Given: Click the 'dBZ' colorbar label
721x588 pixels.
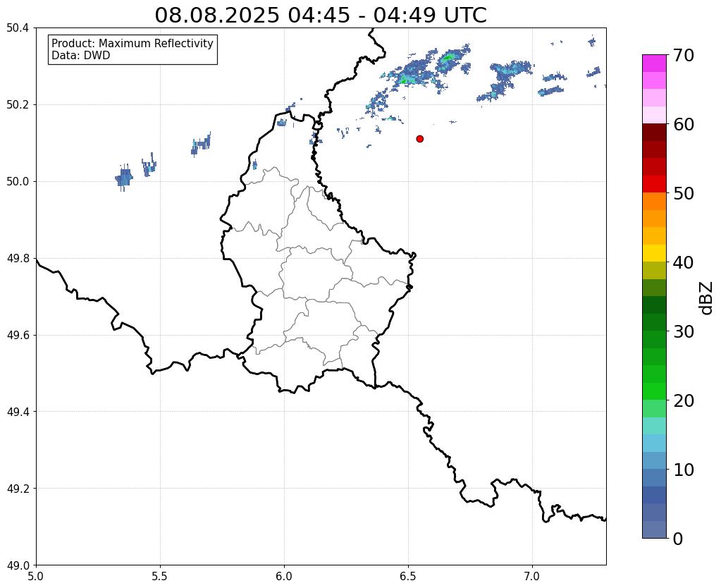Looking at the screenshot, I should pos(707,298).
